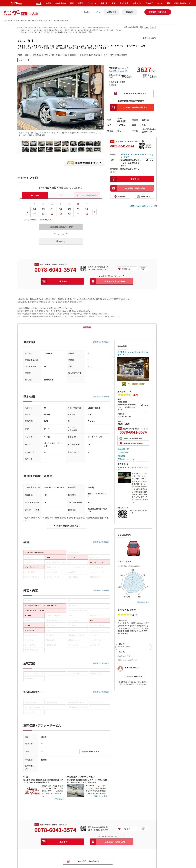Click the envelope icon in the sidebar 在庫確認 button
196x868 pixels.
[x=114, y=188]
